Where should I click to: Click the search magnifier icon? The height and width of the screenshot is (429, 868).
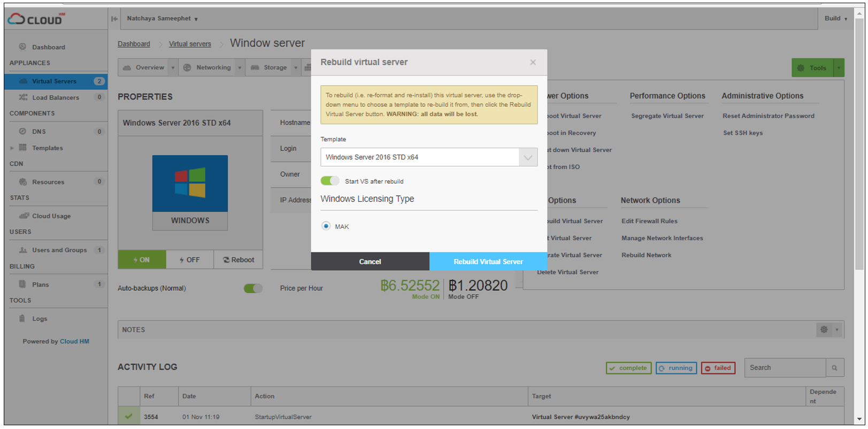(835, 368)
